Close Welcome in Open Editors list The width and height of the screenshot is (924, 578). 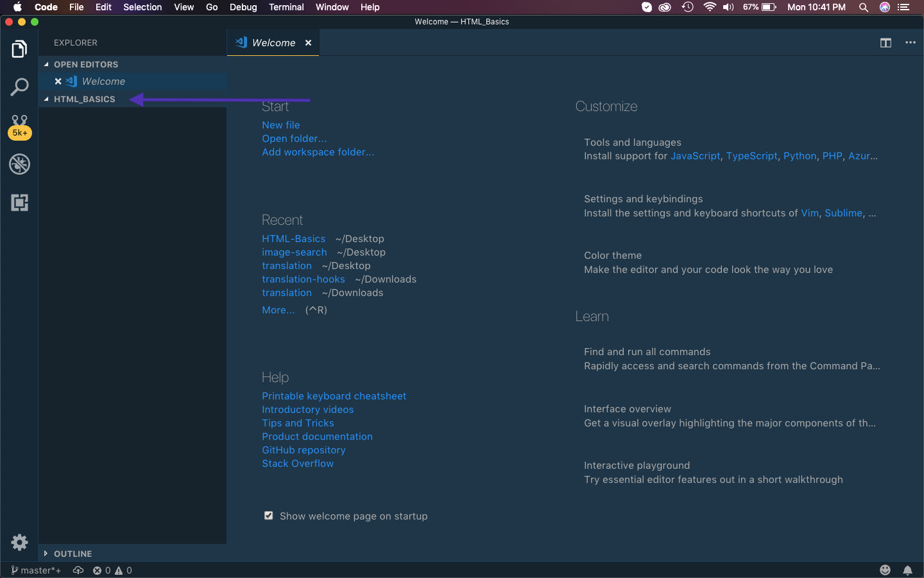pos(58,82)
